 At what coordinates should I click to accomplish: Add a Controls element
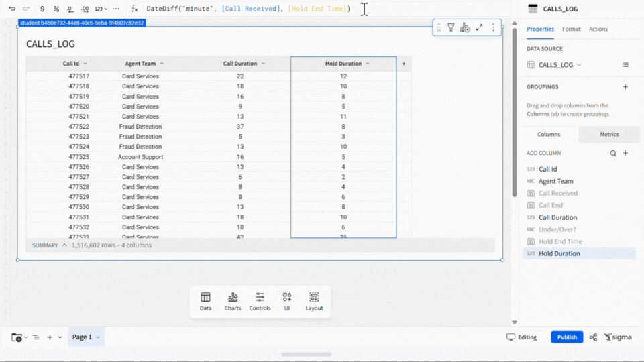point(260,302)
